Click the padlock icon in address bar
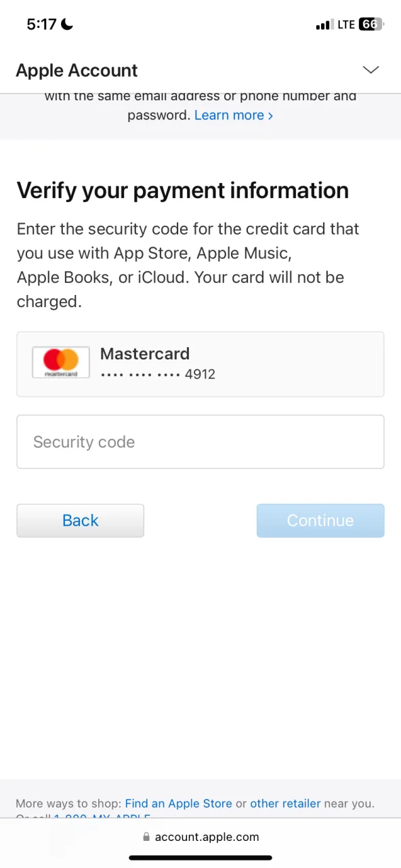401x868 pixels. tap(146, 837)
